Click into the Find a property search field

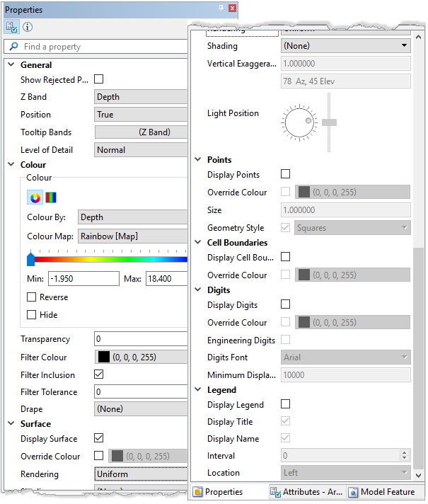[x=99, y=47]
